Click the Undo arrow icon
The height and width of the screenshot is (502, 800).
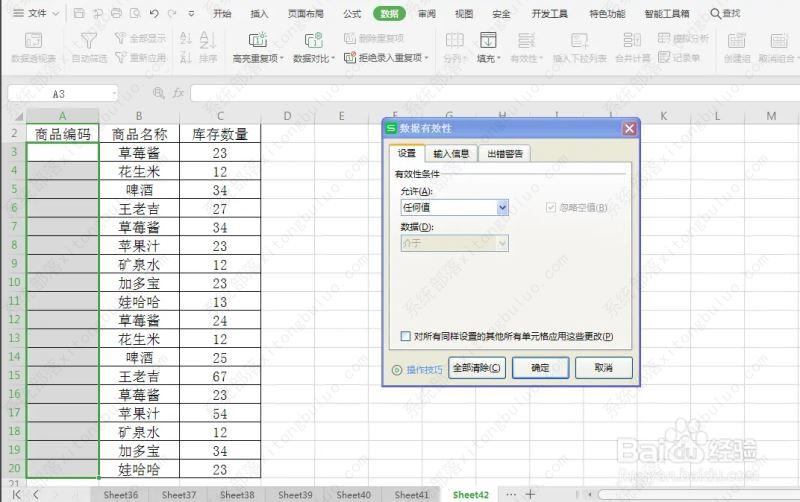tap(153, 14)
